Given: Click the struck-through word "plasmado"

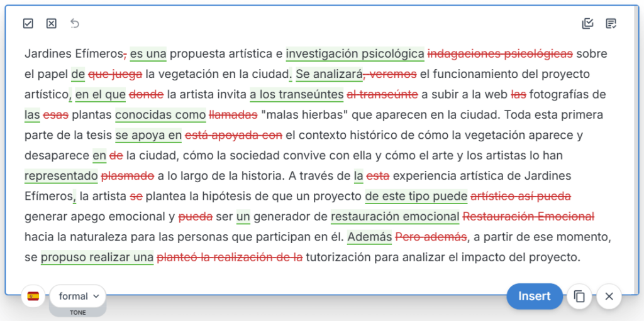Looking at the screenshot, I should click(x=128, y=176).
